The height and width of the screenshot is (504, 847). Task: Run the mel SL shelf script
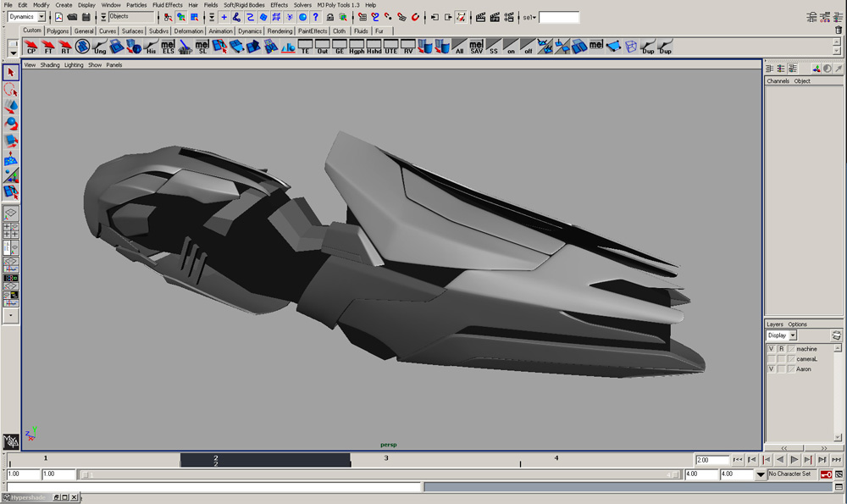(x=202, y=47)
